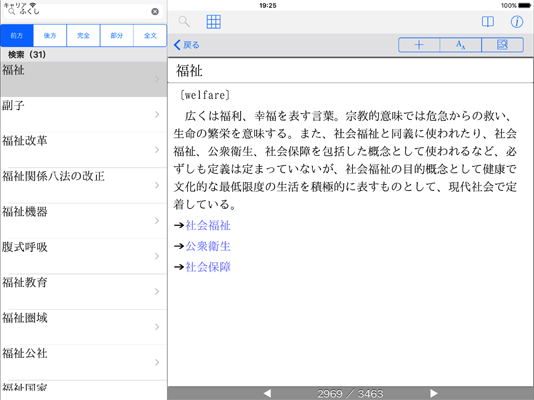
Task: Open the 副子 entry
Action: point(83,114)
